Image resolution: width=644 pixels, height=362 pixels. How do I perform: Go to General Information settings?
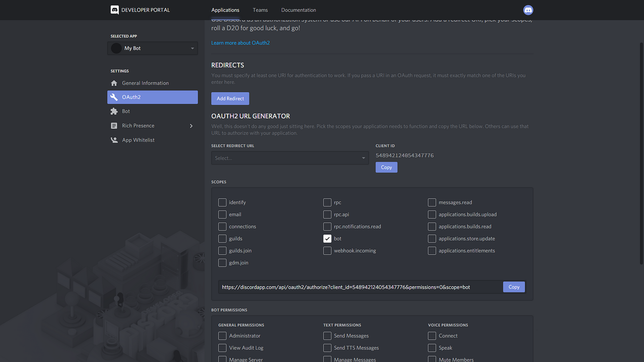coord(152,83)
